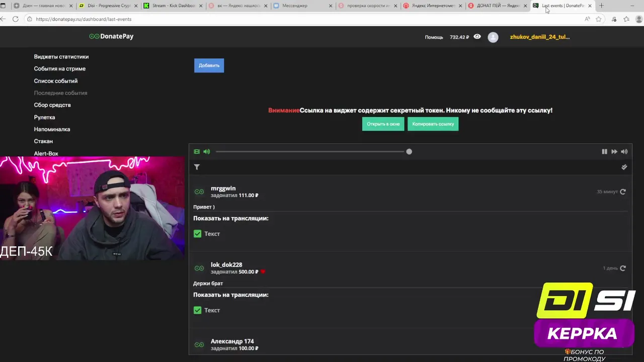Click Копировать ссылку button
This screenshot has width=644, height=362.
[x=433, y=124]
